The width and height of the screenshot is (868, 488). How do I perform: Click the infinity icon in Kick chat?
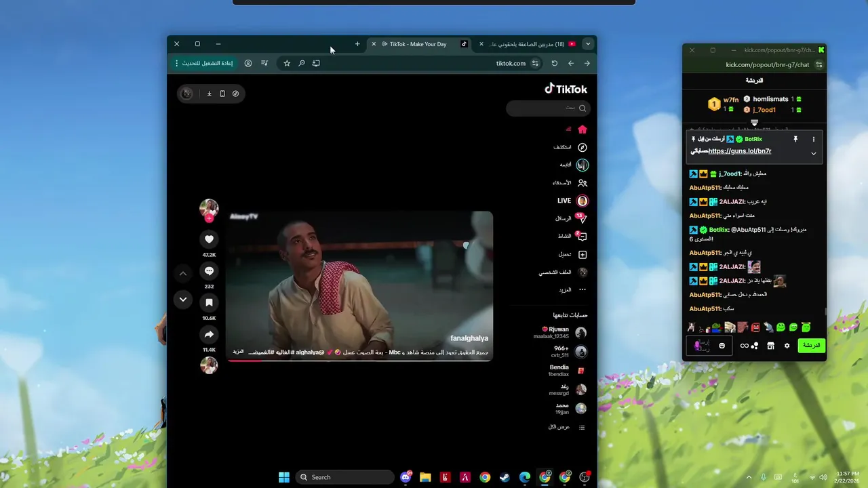[745, 346]
